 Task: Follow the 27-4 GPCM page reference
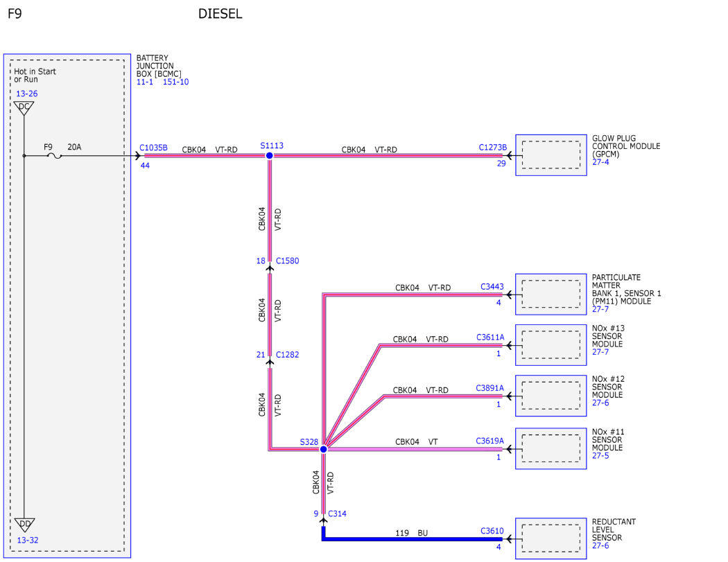pos(600,162)
